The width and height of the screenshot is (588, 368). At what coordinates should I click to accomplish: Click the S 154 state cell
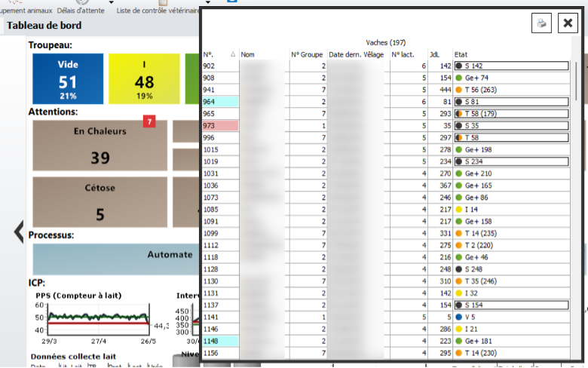click(x=512, y=305)
